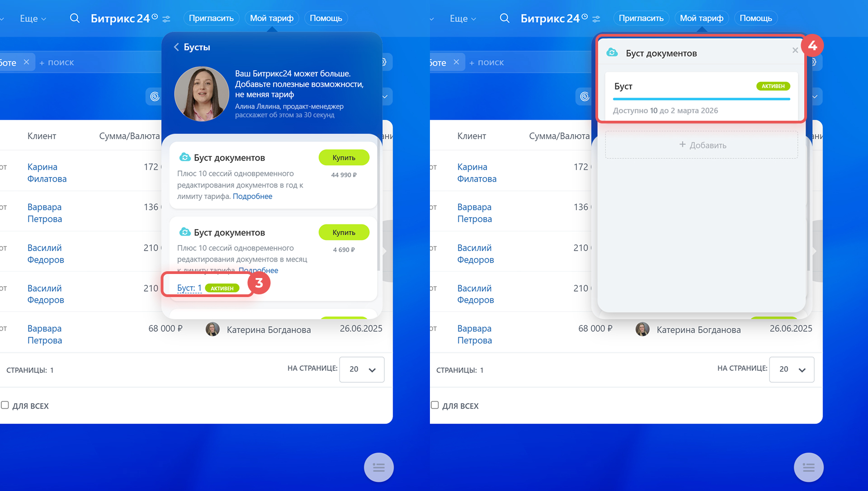Click the search magnifier icon in right header

click(505, 19)
